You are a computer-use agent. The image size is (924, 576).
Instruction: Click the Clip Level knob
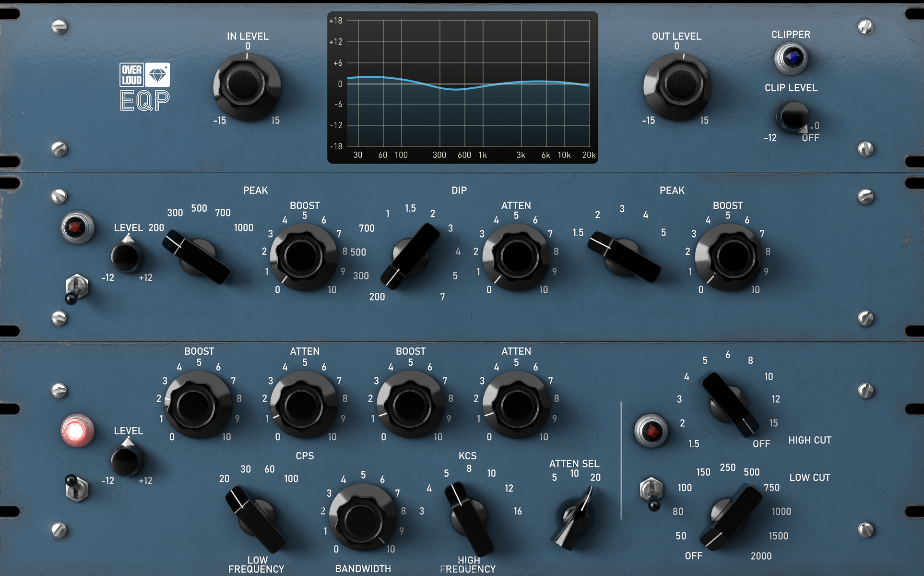pos(793,116)
